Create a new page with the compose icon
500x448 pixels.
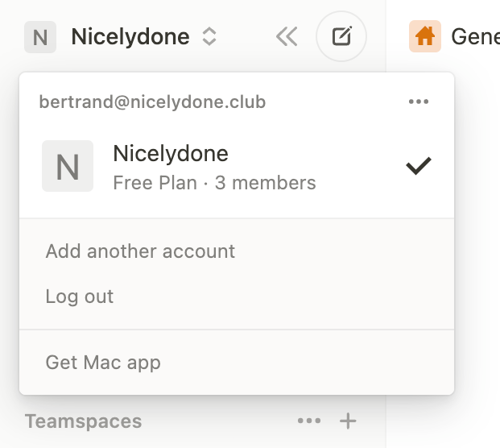coord(341,36)
